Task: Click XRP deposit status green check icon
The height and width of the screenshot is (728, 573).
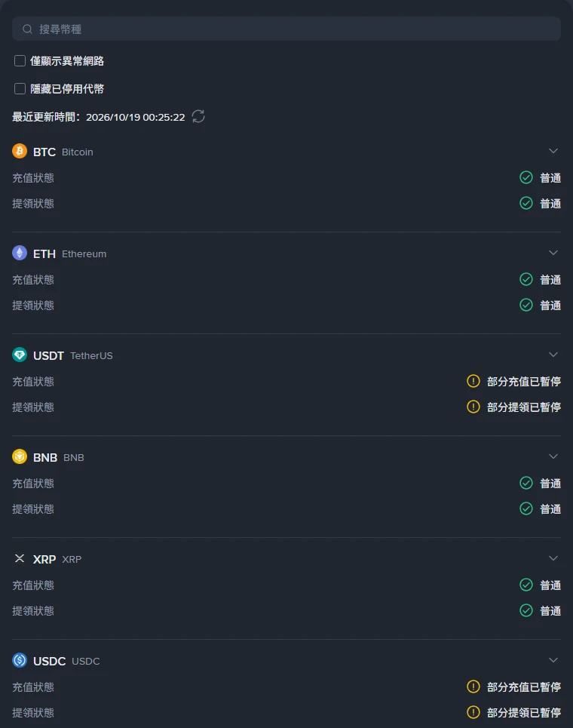Action: tap(526, 585)
